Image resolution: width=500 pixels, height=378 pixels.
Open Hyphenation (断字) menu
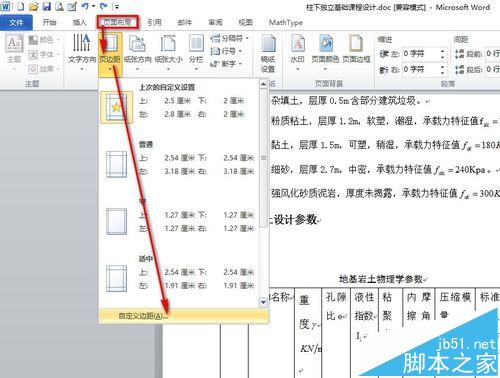click(226, 64)
